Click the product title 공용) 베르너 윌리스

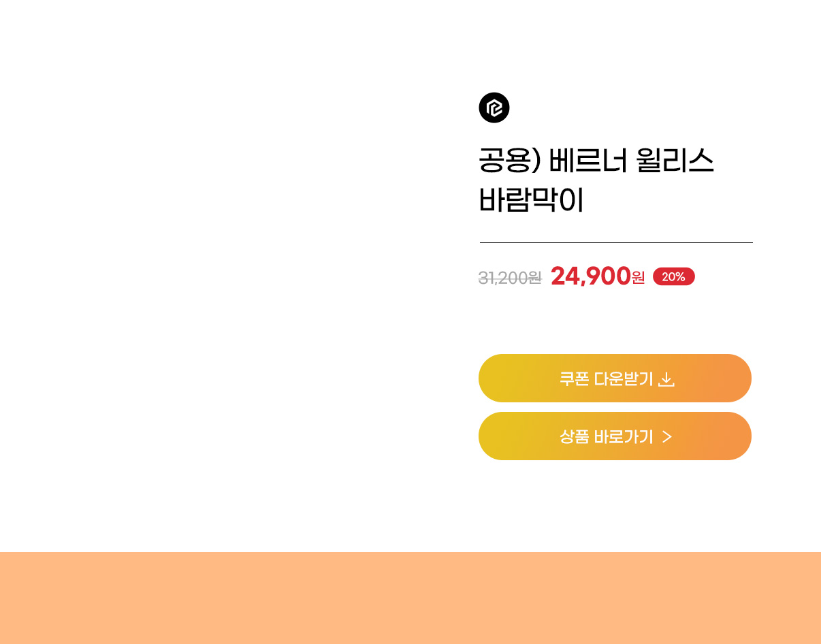596,161
